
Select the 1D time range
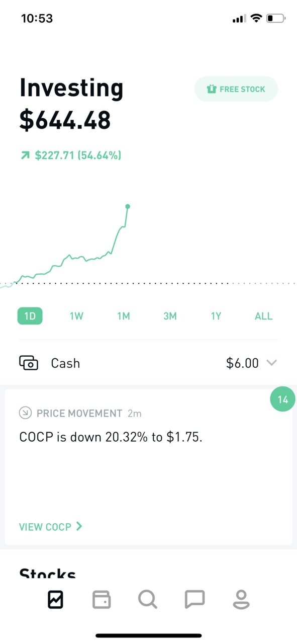(30, 316)
